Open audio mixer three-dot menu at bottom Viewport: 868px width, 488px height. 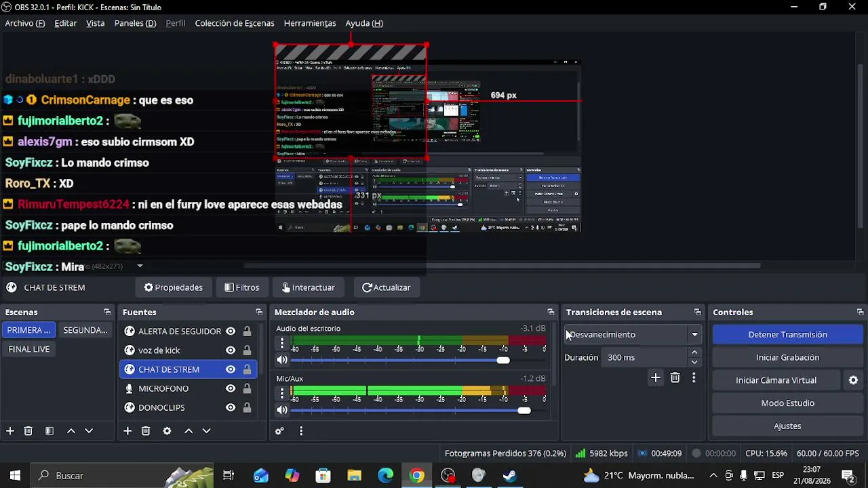[301, 431]
